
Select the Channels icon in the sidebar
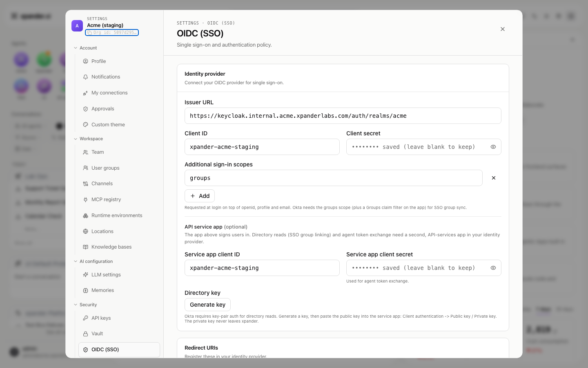(x=86, y=184)
